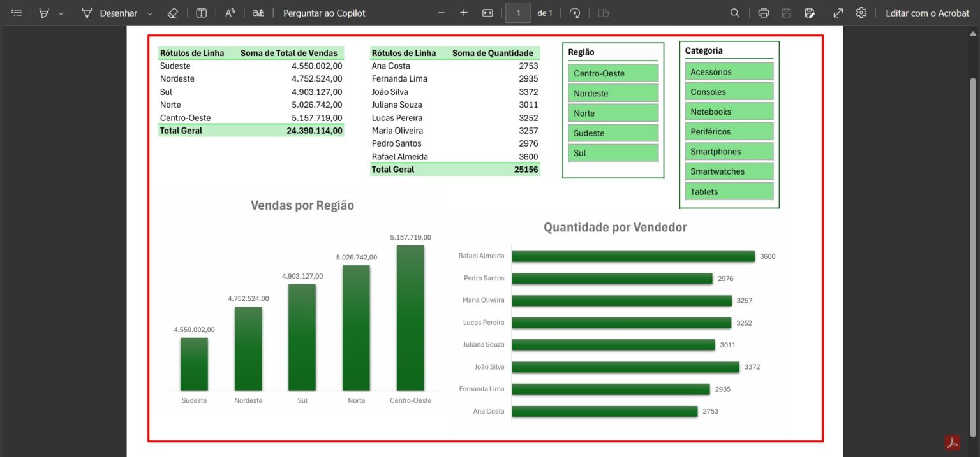This screenshot has height=457, width=980.
Task: Click Editar com o Acrobat
Action: 926,13
